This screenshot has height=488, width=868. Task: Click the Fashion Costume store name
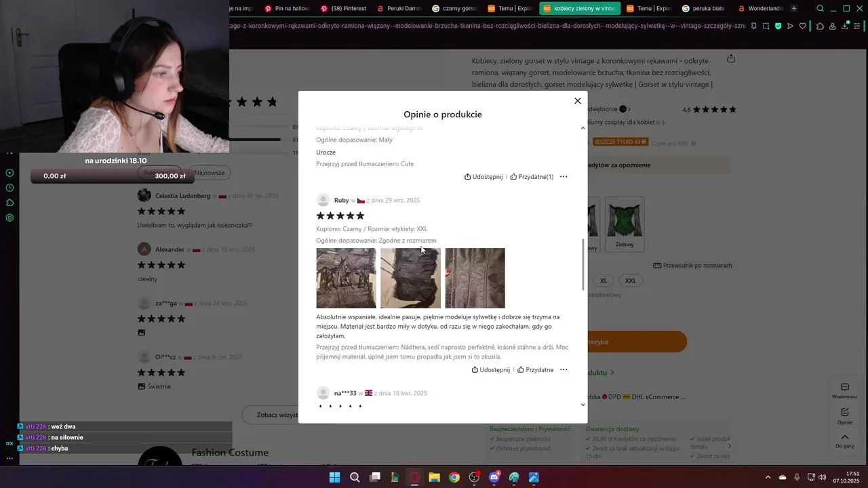[230, 453]
